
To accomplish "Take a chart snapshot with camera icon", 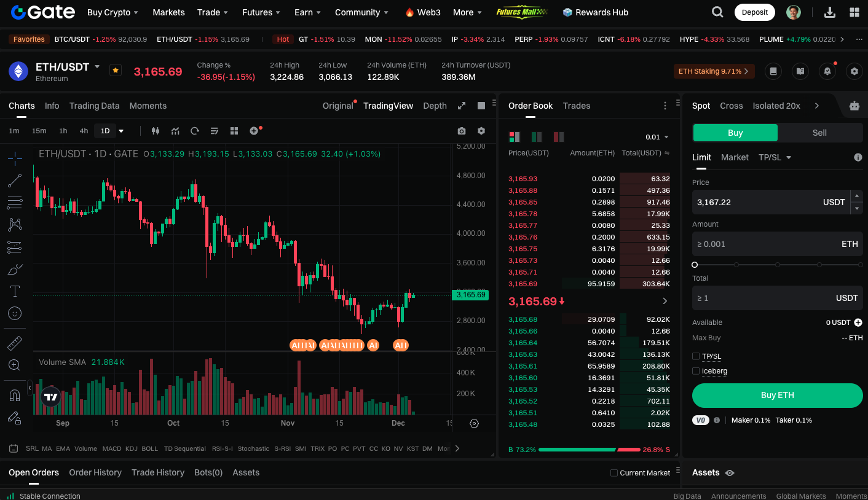I will click(x=462, y=131).
